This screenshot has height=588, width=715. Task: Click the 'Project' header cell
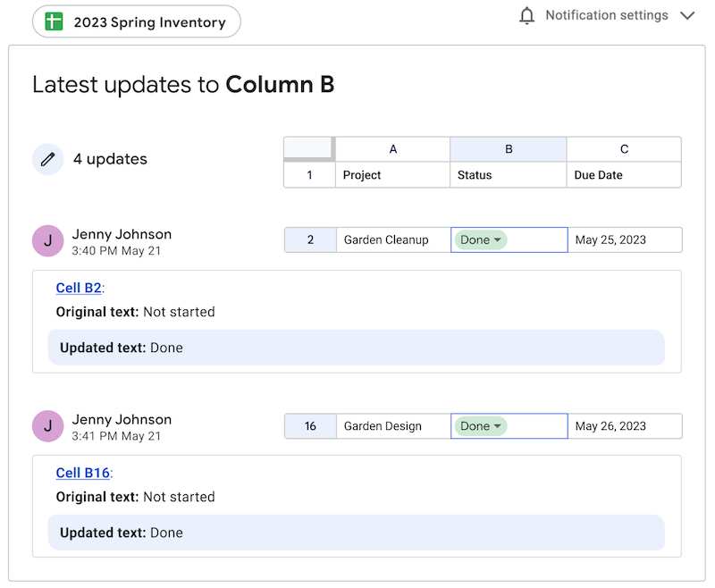(x=392, y=175)
